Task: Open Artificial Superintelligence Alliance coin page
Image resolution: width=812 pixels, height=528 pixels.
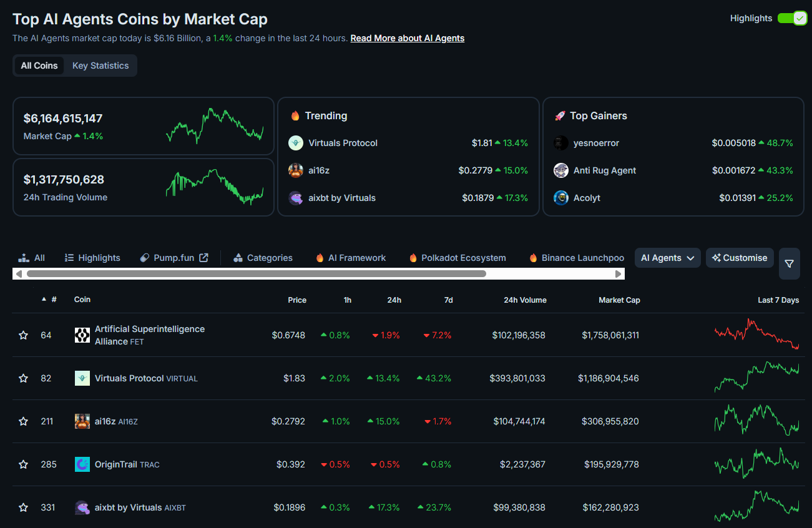Action: click(150, 335)
